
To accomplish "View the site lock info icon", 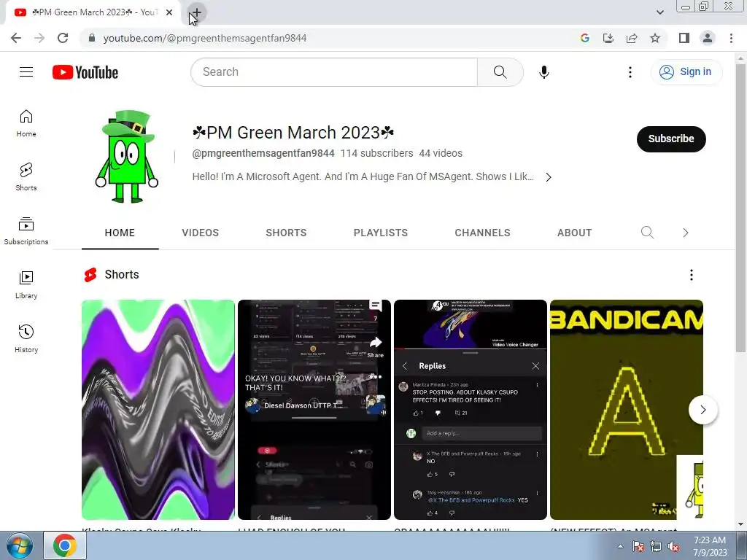I will click(92, 38).
